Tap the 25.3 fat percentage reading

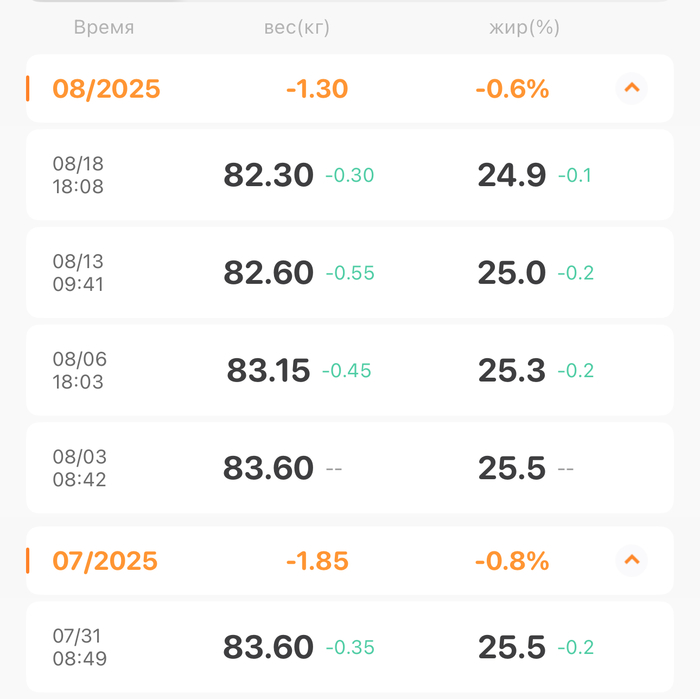pyautogui.click(x=512, y=370)
